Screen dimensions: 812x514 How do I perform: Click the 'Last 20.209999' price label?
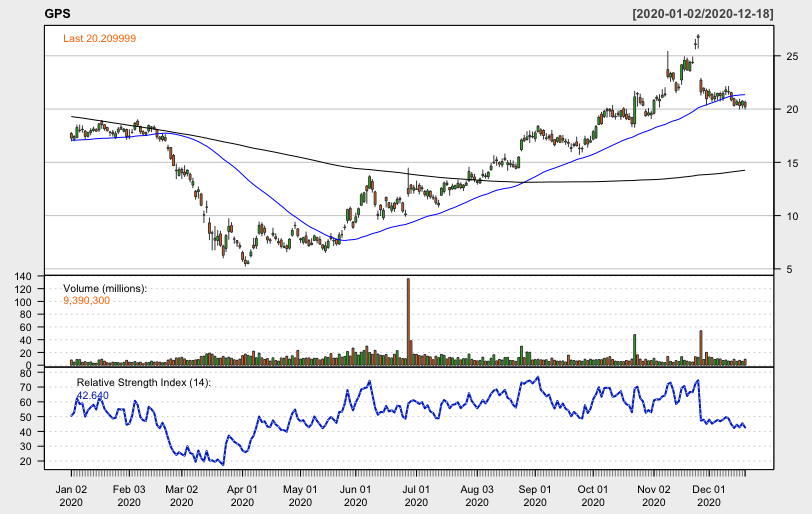pyautogui.click(x=99, y=38)
